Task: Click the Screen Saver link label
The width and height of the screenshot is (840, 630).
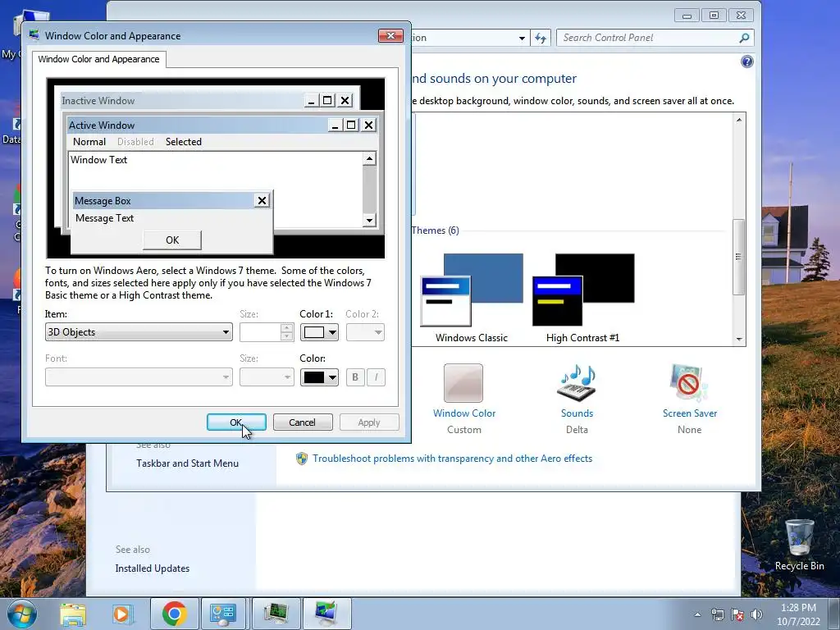Action: pyautogui.click(x=689, y=413)
